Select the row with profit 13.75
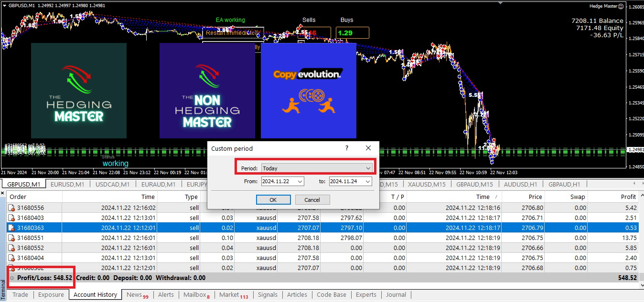644x302 pixels. coord(322,238)
